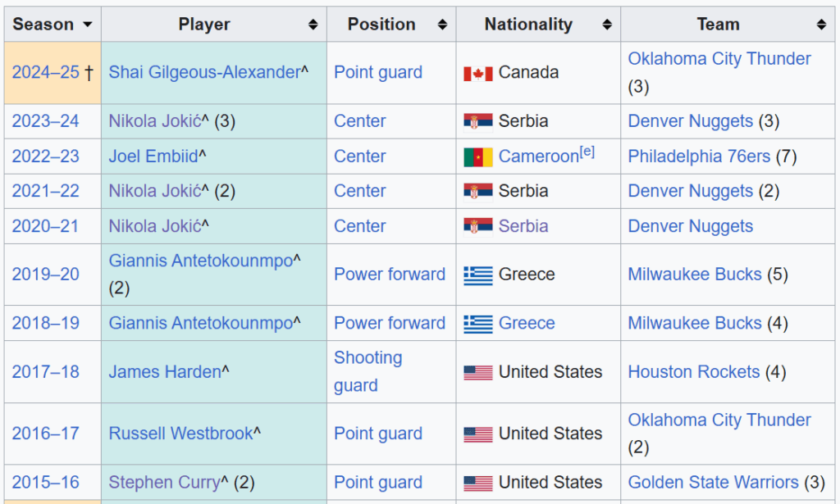Click the Serbia flag in 2023–24 row
The image size is (840, 504).
pyautogui.click(x=478, y=121)
